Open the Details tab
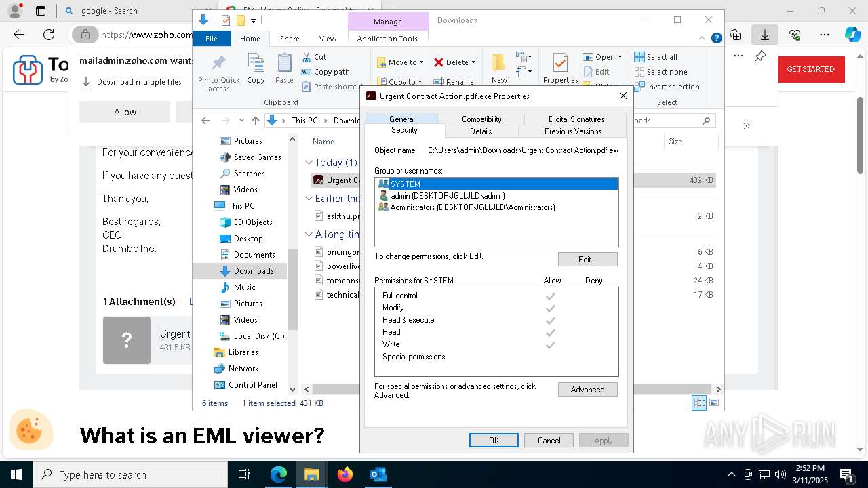 click(x=481, y=131)
